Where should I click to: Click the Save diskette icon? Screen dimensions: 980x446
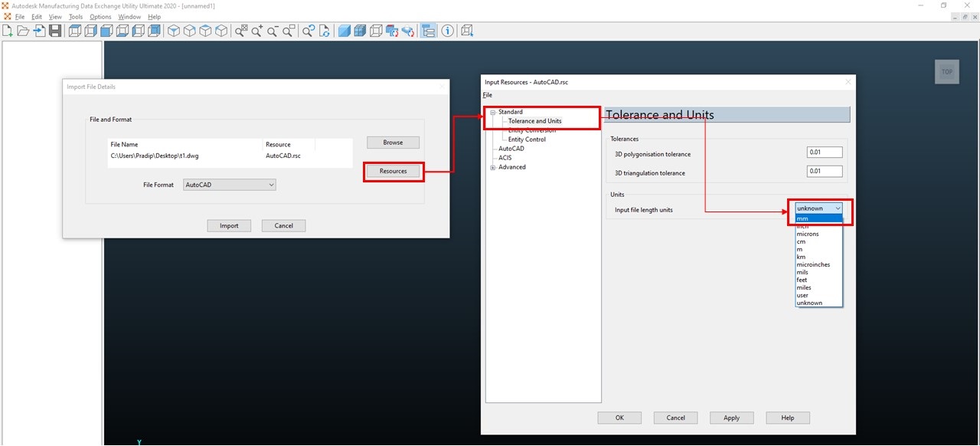(54, 31)
